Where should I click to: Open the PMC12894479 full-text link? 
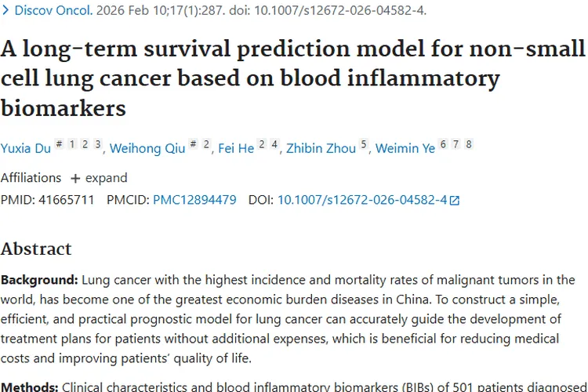pyautogui.click(x=194, y=200)
